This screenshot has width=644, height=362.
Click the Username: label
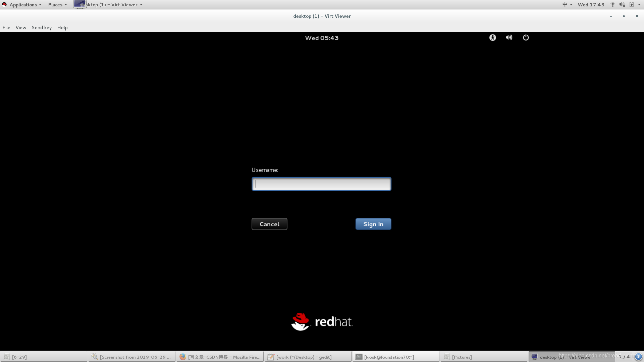(265, 170)
